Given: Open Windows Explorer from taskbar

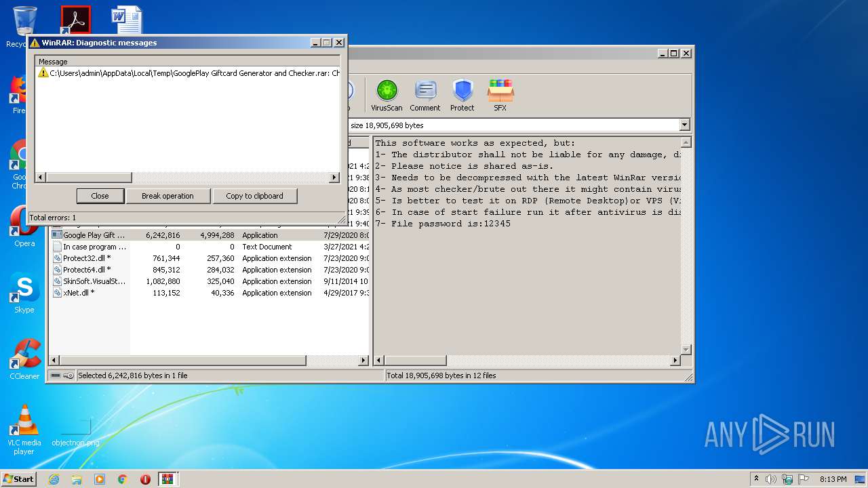Looking at the screenshot, I should 77,479.
